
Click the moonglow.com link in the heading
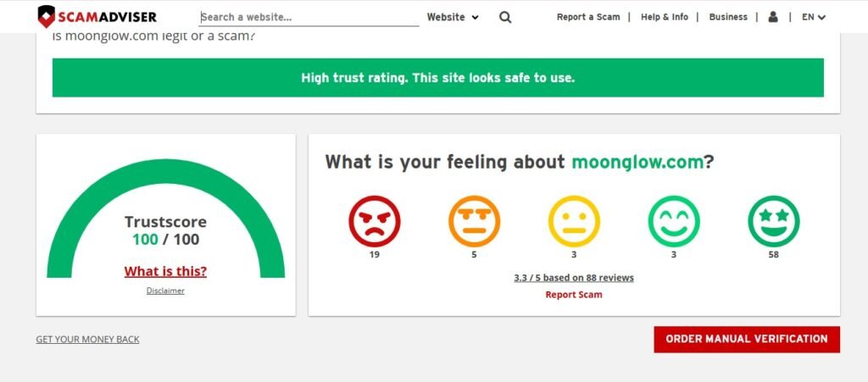637,162
